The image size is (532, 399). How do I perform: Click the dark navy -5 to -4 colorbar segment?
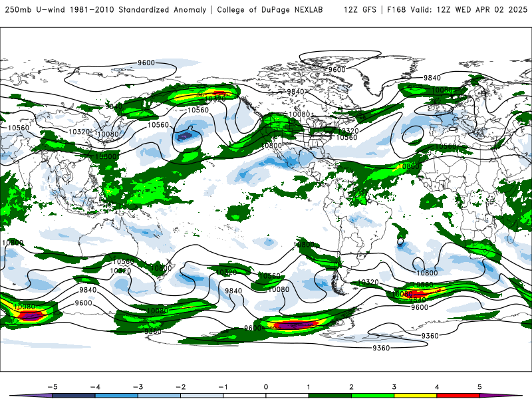click(x=74, y=396)
